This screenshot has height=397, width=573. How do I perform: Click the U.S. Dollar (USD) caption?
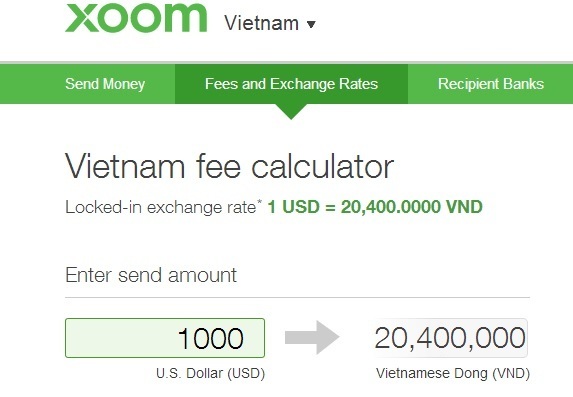(x=210, y=374)
